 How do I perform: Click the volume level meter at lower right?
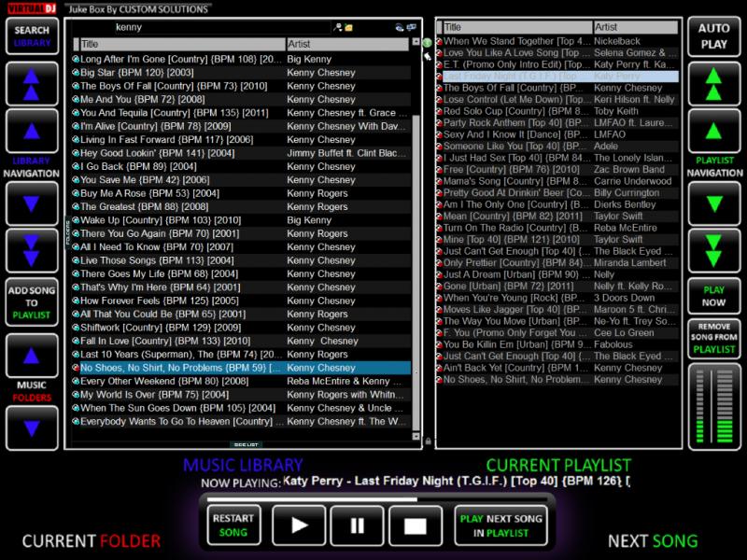coord(713,406)
